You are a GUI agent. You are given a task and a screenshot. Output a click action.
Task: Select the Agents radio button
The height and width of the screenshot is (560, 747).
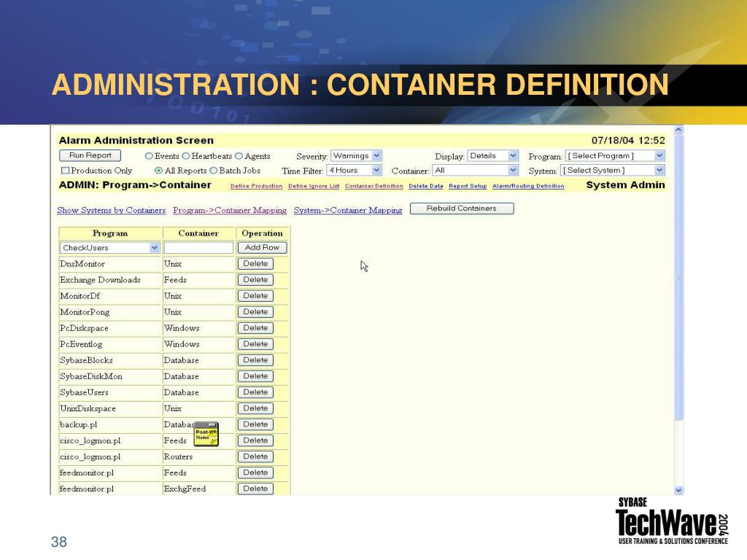pyautogui.click(x=239, y=156)
